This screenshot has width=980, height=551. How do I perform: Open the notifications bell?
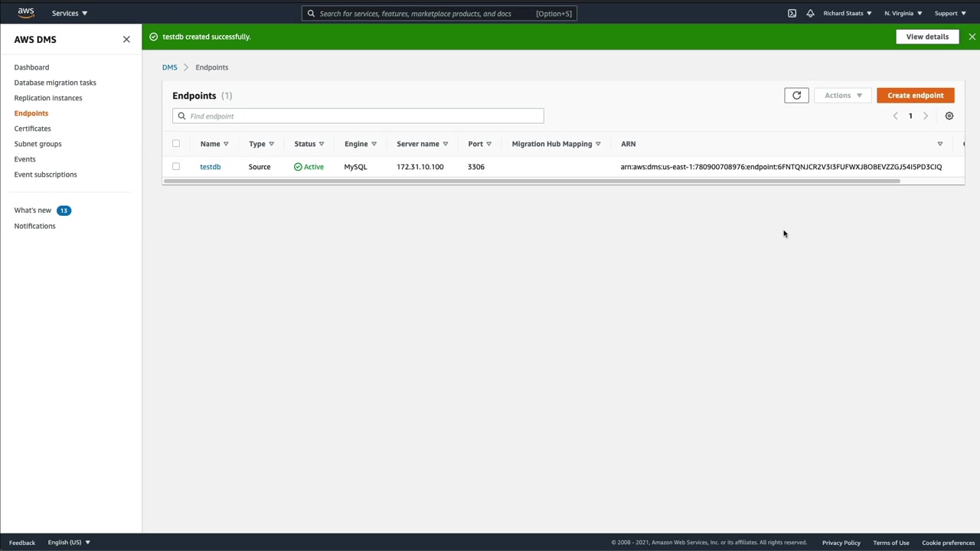click(x=810, y=13)
